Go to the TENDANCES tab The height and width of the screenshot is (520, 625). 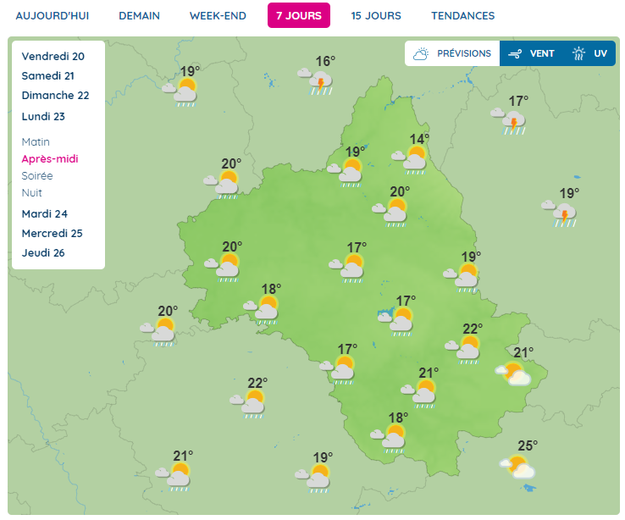(463, 16)
